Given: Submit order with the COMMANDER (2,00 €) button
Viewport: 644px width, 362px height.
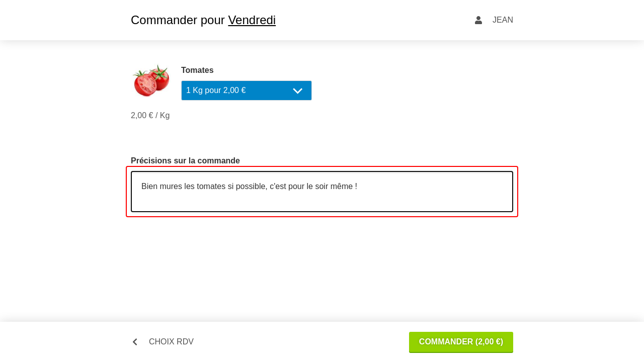Looking at the screenshot, I should [x=461, y=342].
